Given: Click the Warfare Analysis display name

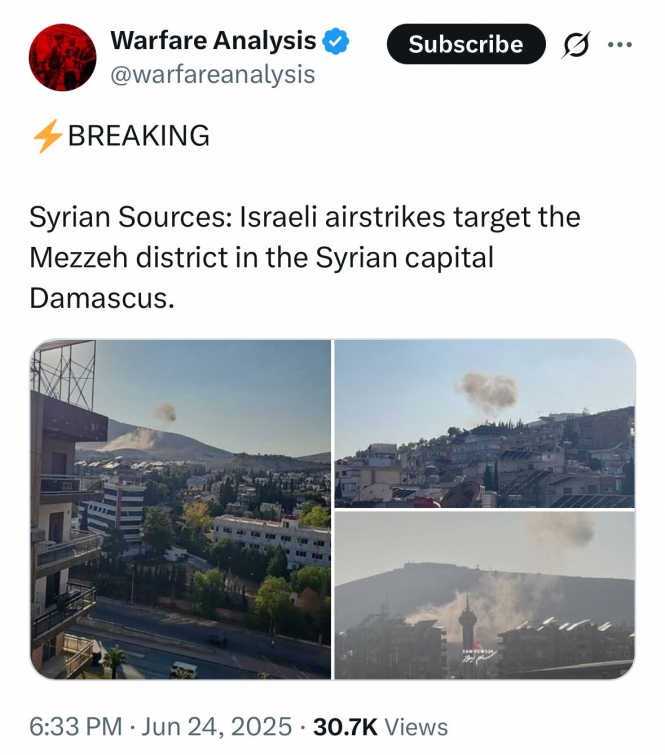Looking at the screenshot, I should click(213, 41).
